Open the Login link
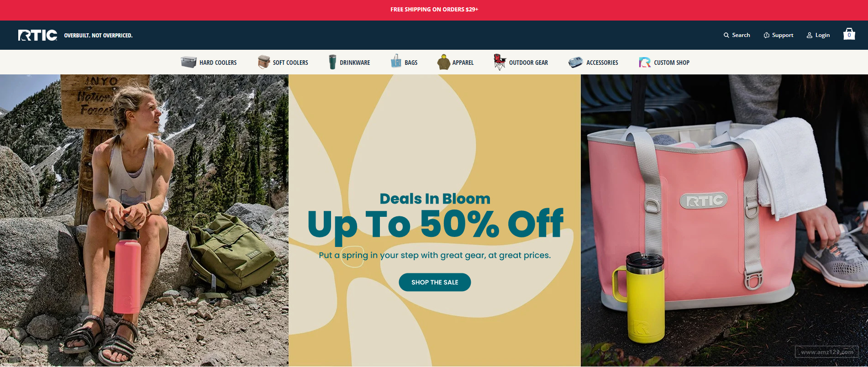The width and height of the screenshot is (868, 367). 818,35
